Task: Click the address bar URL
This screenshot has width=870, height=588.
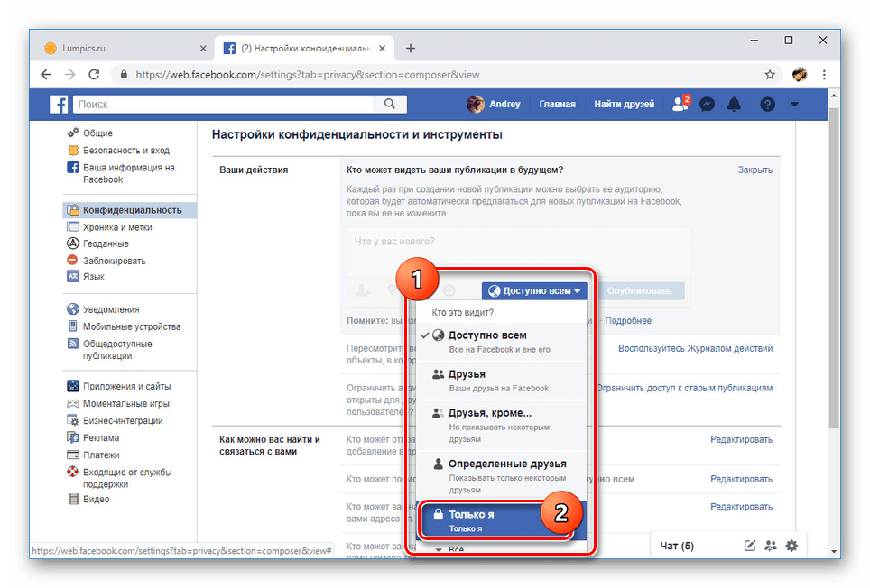Action: point(308,74)
